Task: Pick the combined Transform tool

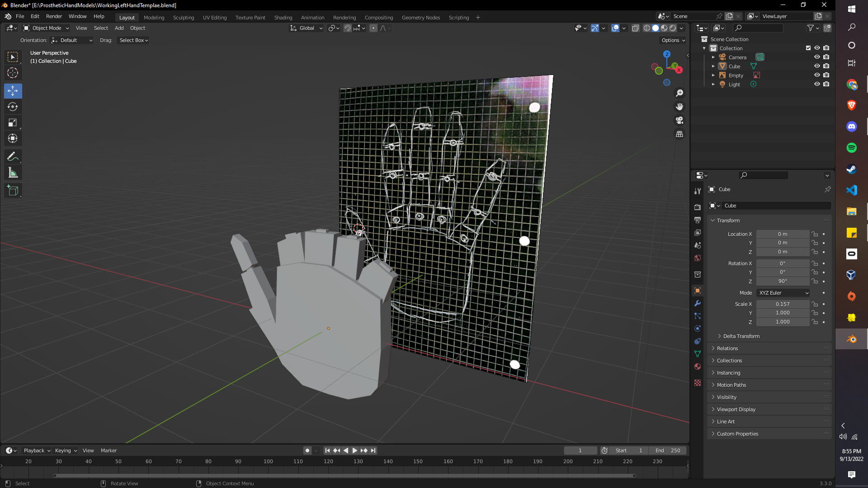Action: click(13, 138)
